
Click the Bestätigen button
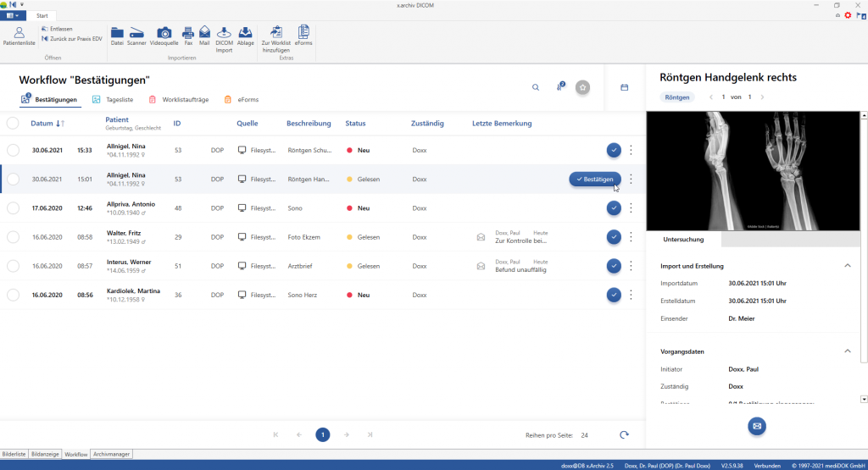595,179
